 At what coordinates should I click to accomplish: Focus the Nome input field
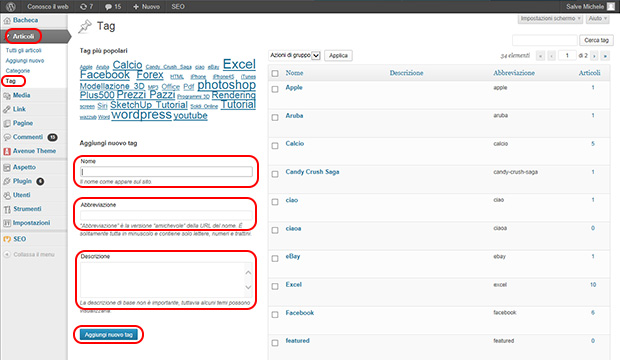coord(166,172)
